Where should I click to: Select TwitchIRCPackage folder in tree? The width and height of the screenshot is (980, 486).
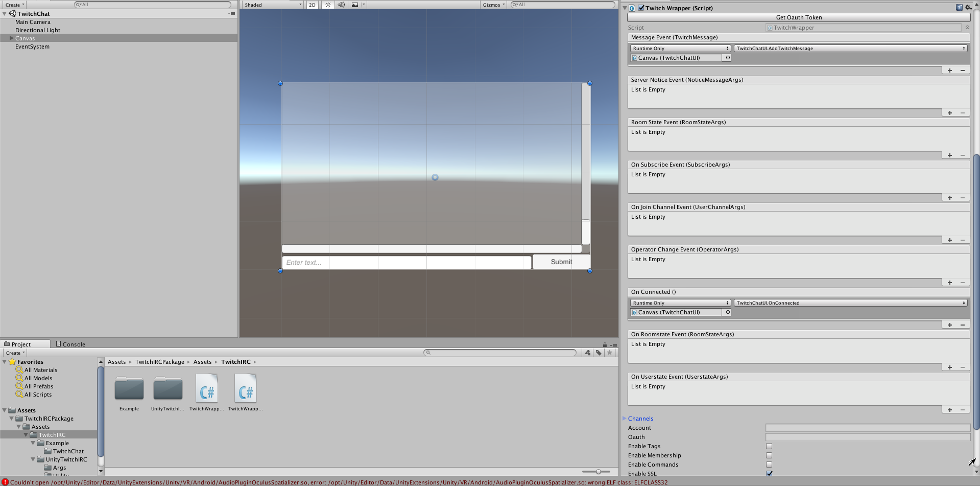(x=49, y=419)
